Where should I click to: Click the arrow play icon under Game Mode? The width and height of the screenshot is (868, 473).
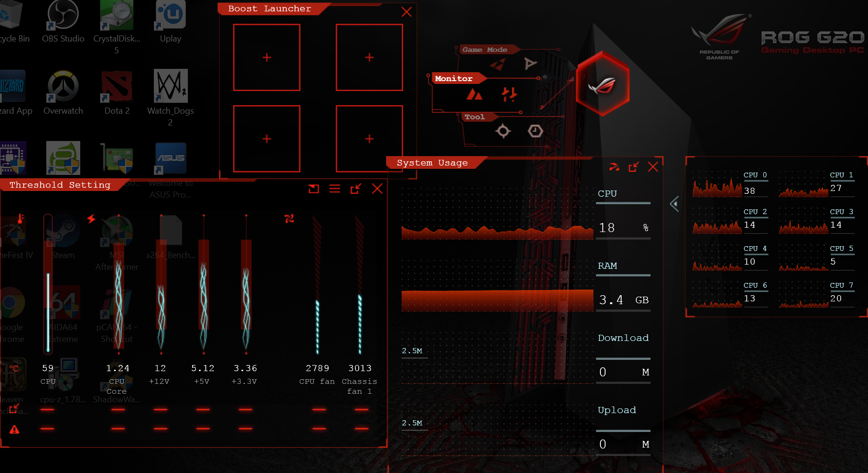[531, 63]
